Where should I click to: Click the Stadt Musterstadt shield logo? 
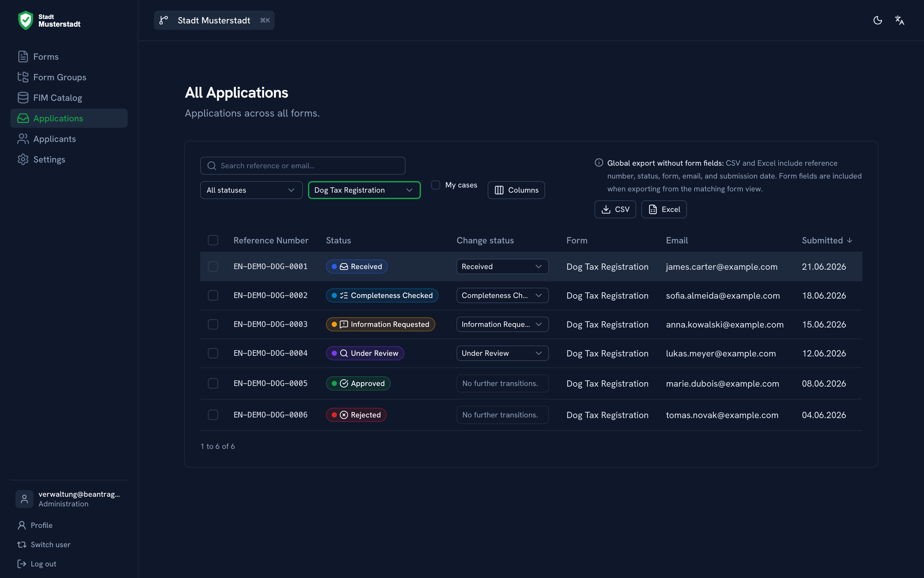[x=26, y=20]
